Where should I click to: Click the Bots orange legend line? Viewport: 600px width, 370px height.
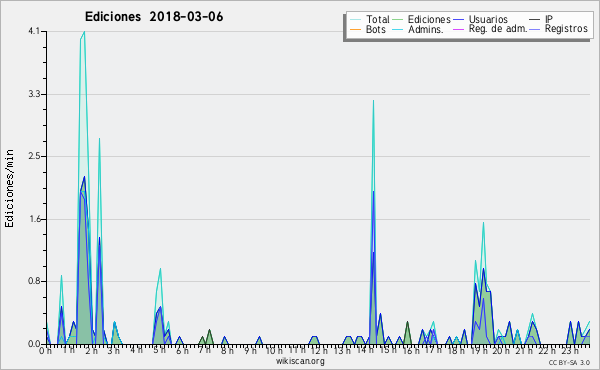click(x=355, y=29)
